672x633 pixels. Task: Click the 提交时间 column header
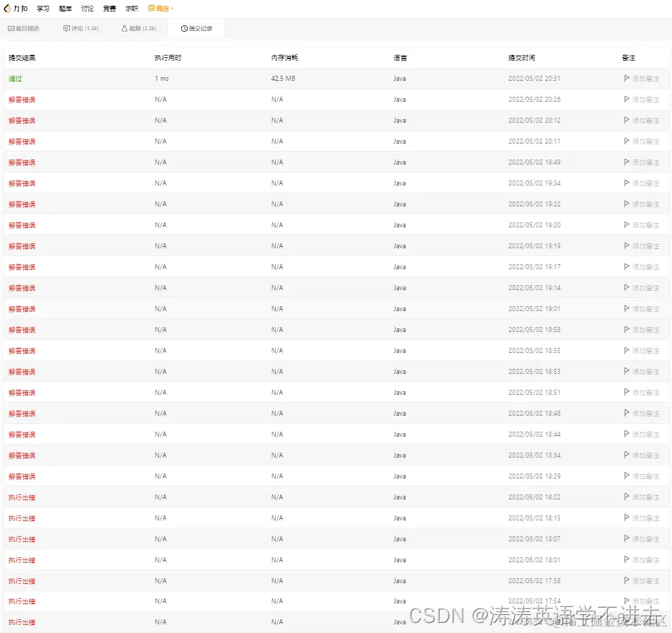pos(522,58)
